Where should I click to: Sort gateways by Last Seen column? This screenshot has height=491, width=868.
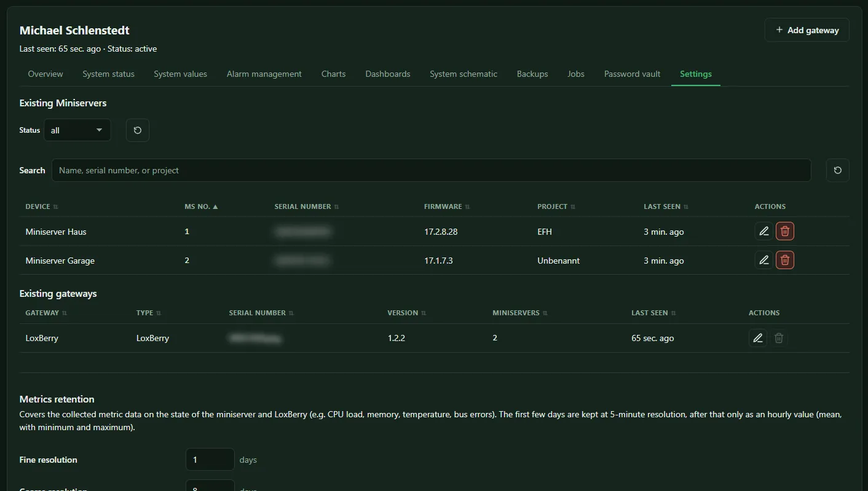(x=654, y=313)
